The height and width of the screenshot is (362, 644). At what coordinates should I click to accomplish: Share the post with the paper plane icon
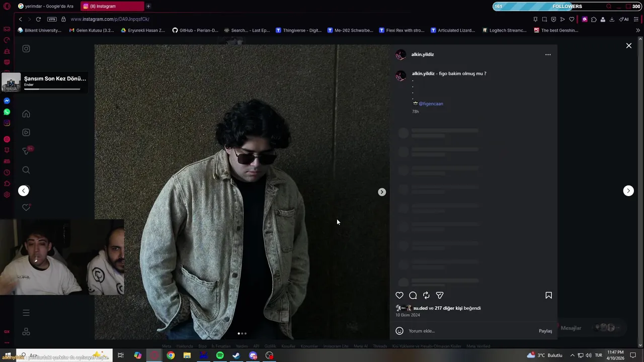[440, 296]
